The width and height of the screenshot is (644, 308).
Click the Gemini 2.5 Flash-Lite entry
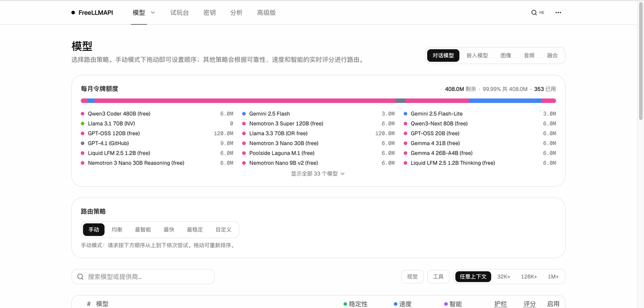point(480,114)
